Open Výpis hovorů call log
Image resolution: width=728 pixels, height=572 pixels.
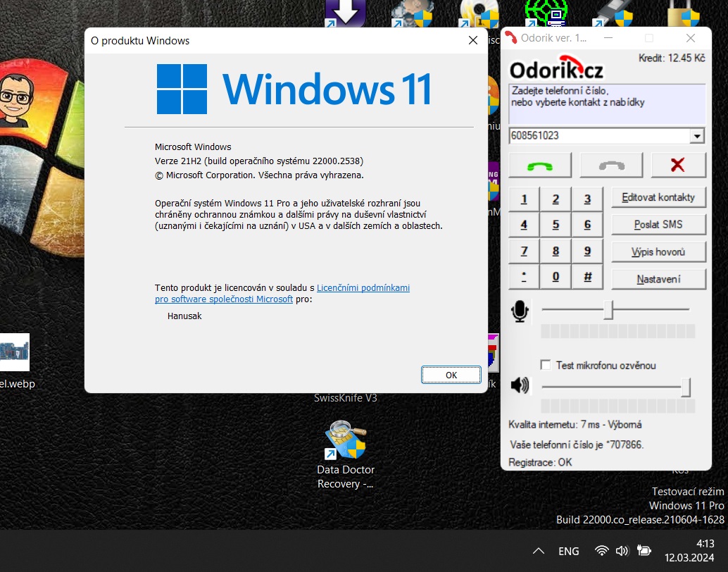point(658,251)
